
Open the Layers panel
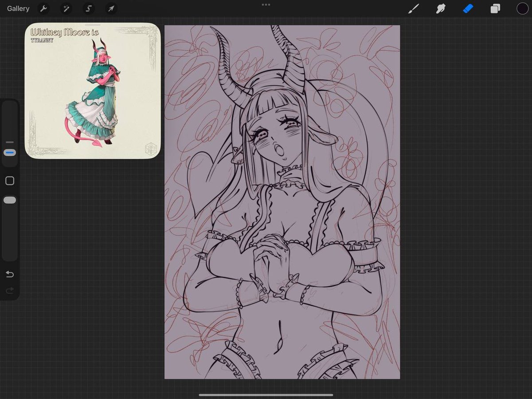click(496, 8)
